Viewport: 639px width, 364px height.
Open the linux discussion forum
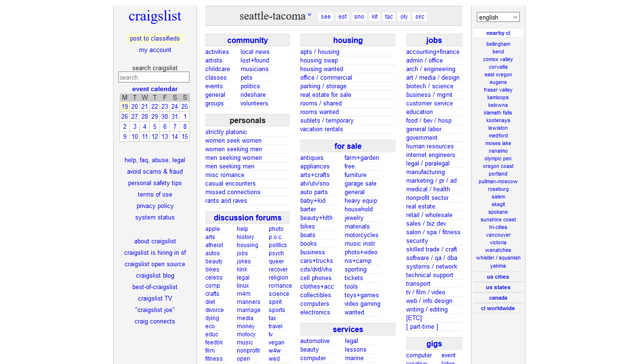coord(243,286)
